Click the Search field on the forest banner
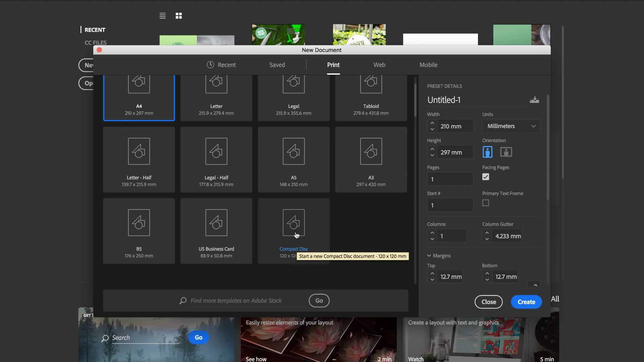 (146, 338)
